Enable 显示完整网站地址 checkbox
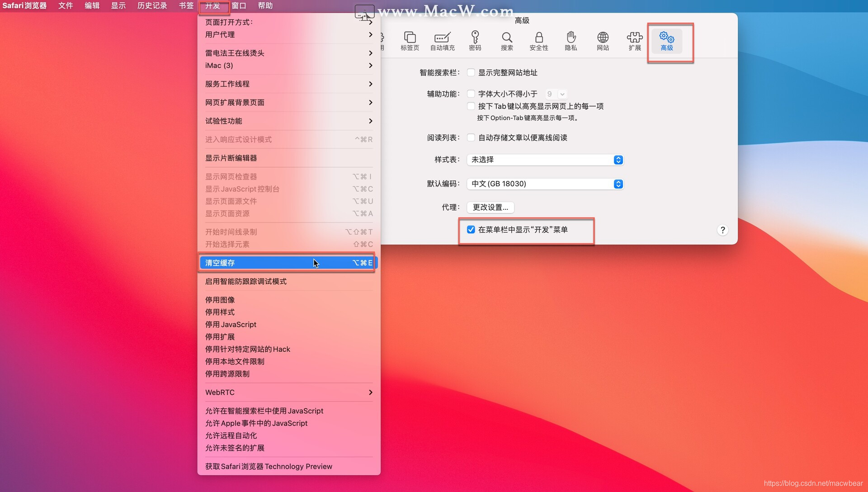This screenshot has height=492, width=868. 471,72
